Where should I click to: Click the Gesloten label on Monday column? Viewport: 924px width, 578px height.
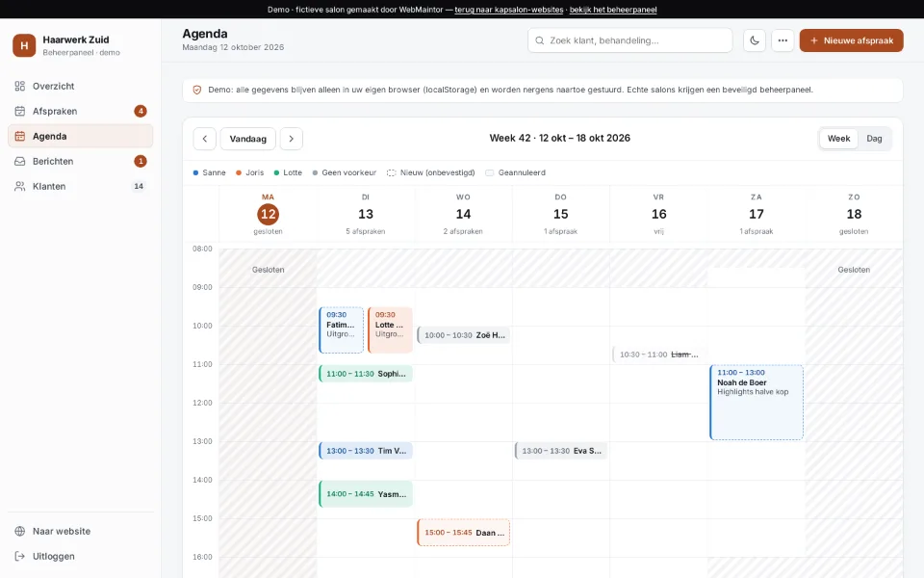pyautogui.click(x=269, y=270)
